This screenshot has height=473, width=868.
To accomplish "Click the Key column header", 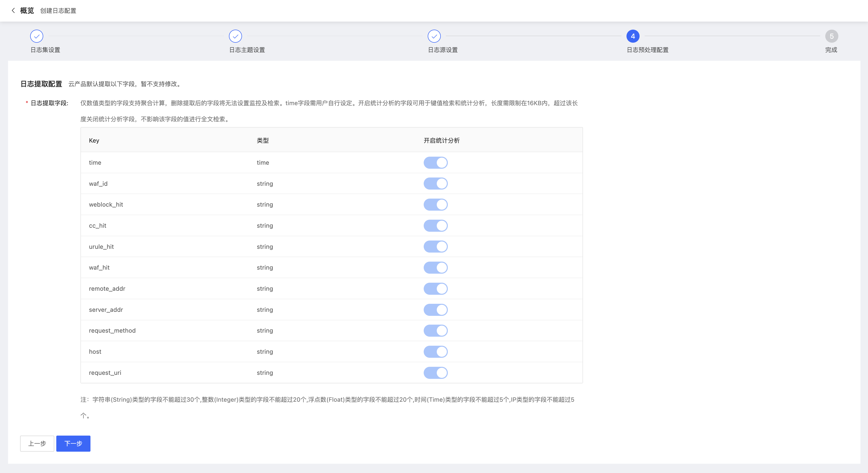I will tap(94, 140).
